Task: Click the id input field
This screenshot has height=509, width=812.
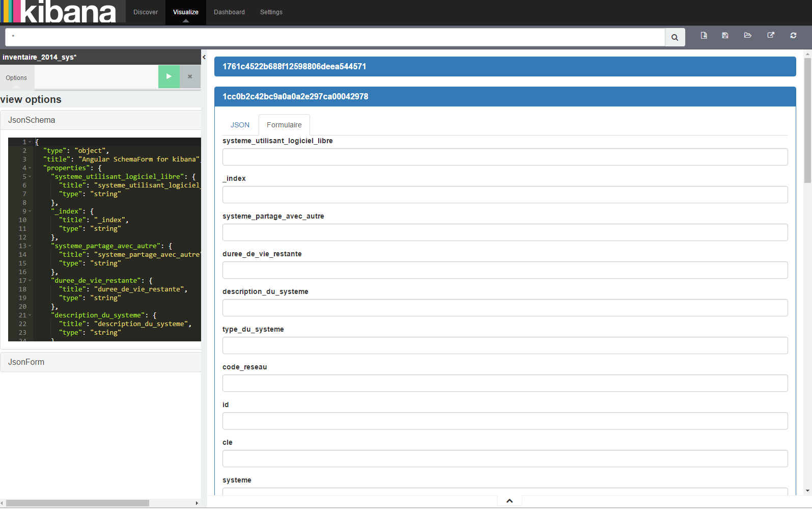Action: tap(505, 421)
